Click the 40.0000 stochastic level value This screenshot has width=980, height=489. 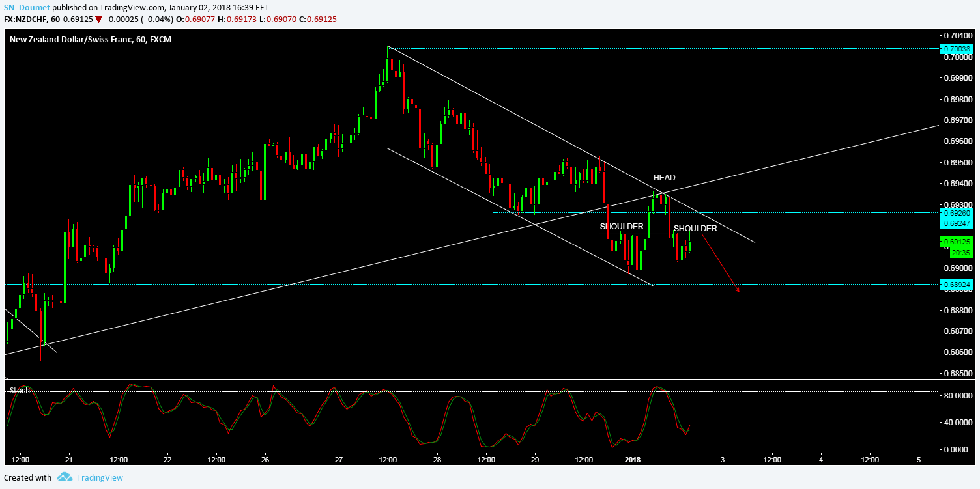[x=958, y=423]
